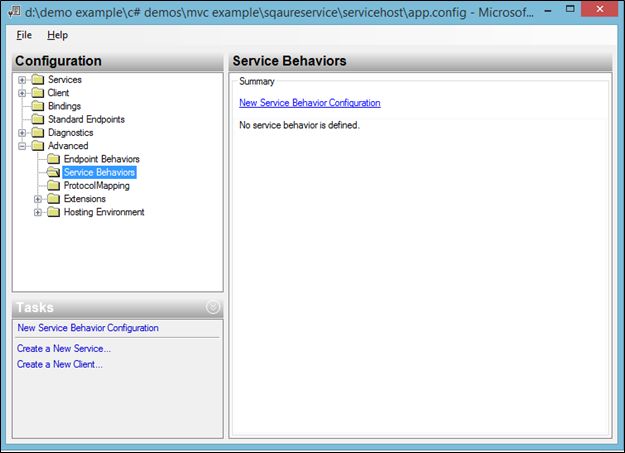Click the Diagnostics folder icon

pos(38,132)
